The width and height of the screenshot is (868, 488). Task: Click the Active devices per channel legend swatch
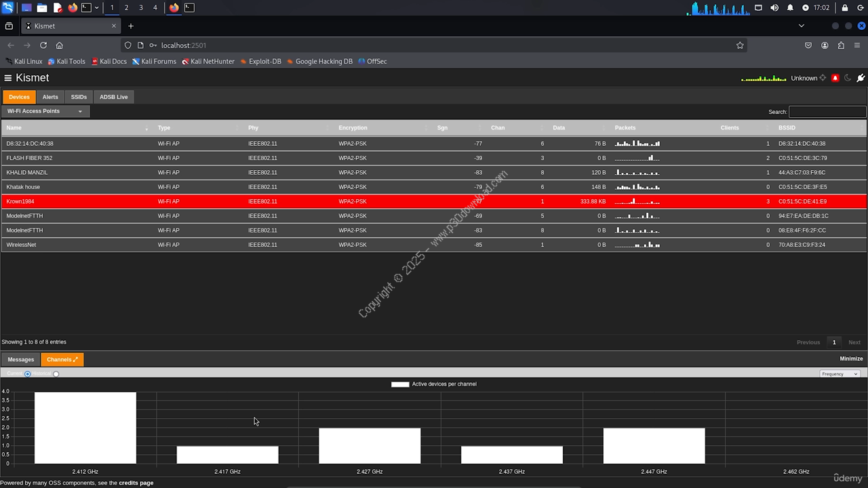[x=400, y=384]
